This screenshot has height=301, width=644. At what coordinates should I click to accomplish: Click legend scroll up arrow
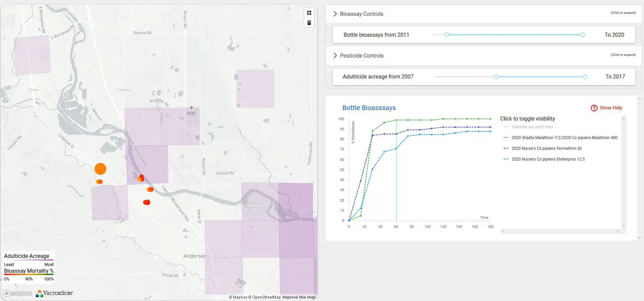click(623, 119)
